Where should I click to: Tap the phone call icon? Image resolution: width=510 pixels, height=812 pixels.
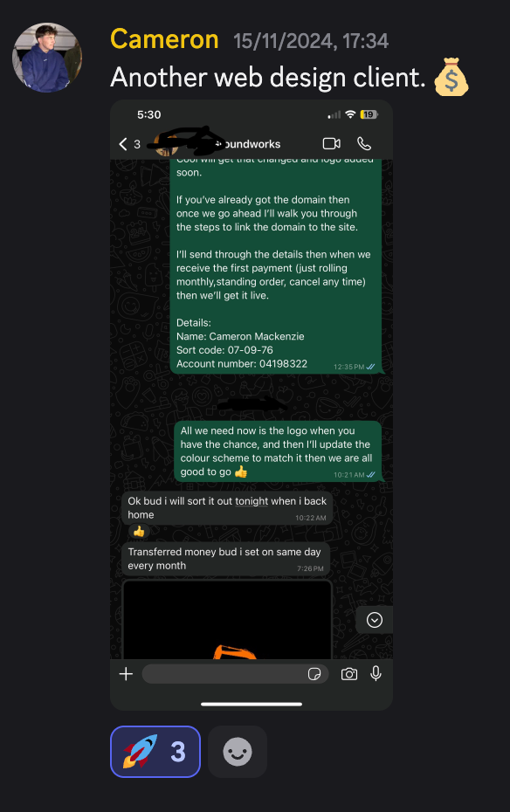pyautogui.click(x=364, y=143)
